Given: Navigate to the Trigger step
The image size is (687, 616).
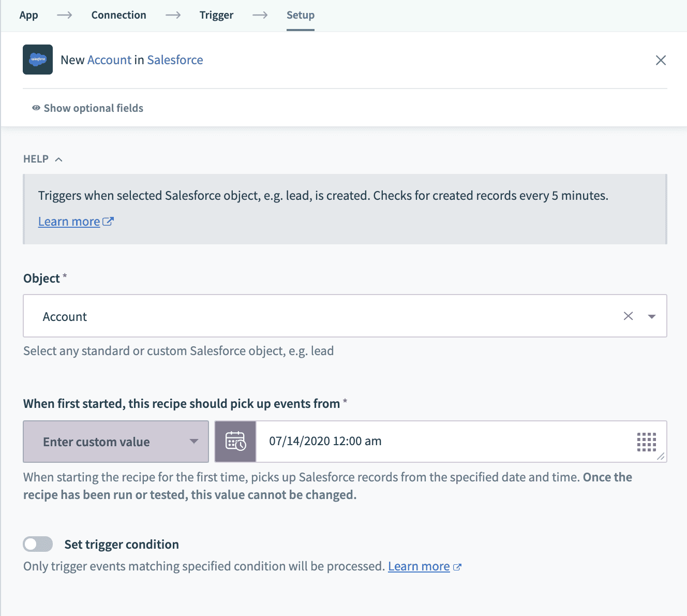Looking at the screenshot, I should click(x=216, y=15).
